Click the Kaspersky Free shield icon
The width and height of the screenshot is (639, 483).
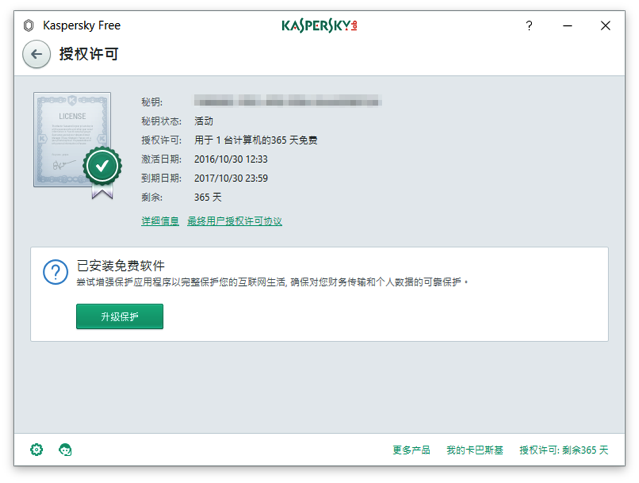click(29, 25)
